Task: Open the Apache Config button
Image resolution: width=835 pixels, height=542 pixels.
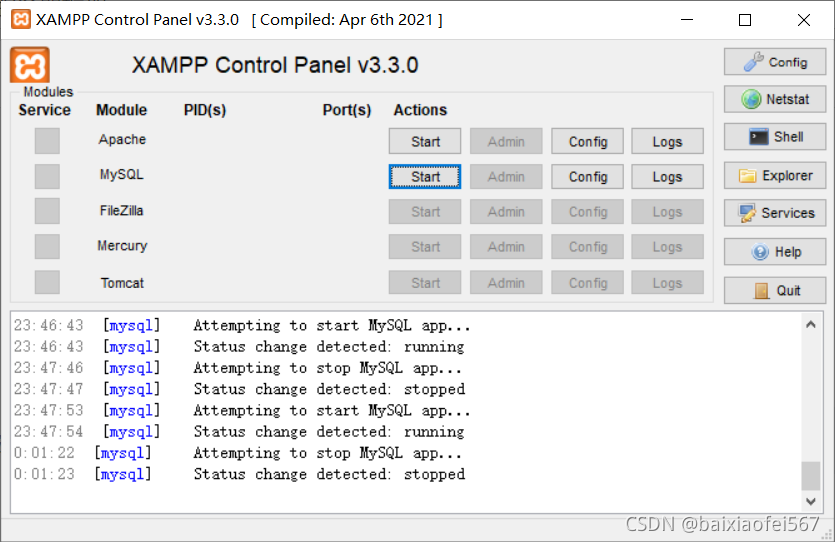Action: click(x=587, y=141)
